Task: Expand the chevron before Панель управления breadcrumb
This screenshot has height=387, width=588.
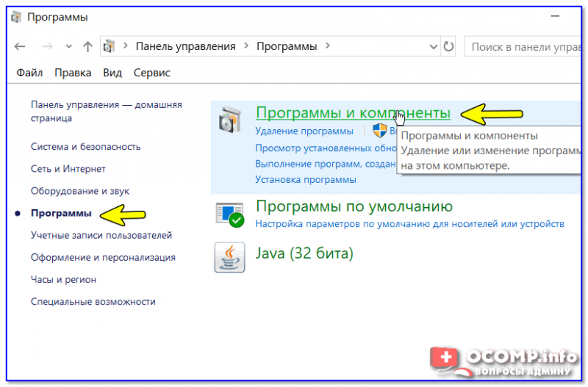Action: pyautogui.click(x=126, y=46)
